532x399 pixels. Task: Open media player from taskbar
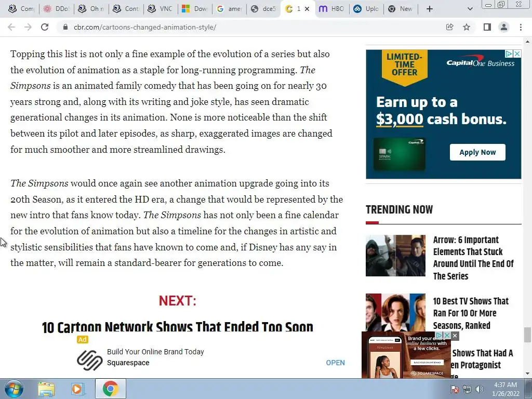point(77,389)
